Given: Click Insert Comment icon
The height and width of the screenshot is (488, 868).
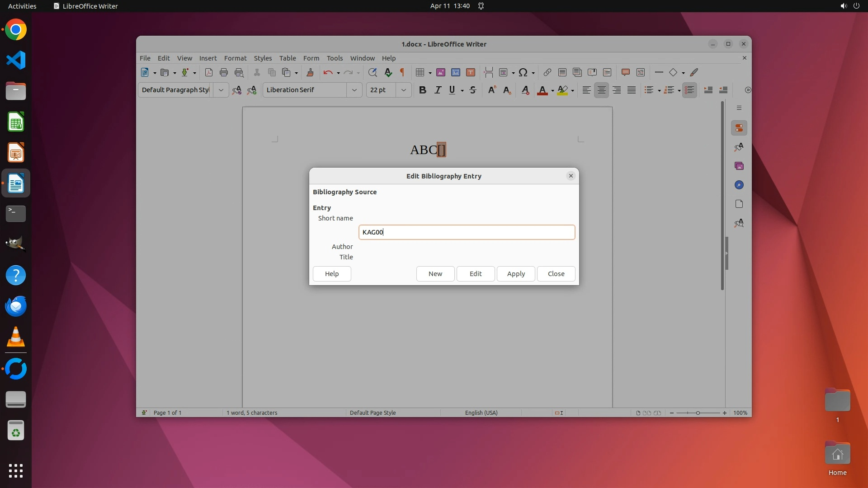Looking at the screenshot, I should (x=626, y=72).
